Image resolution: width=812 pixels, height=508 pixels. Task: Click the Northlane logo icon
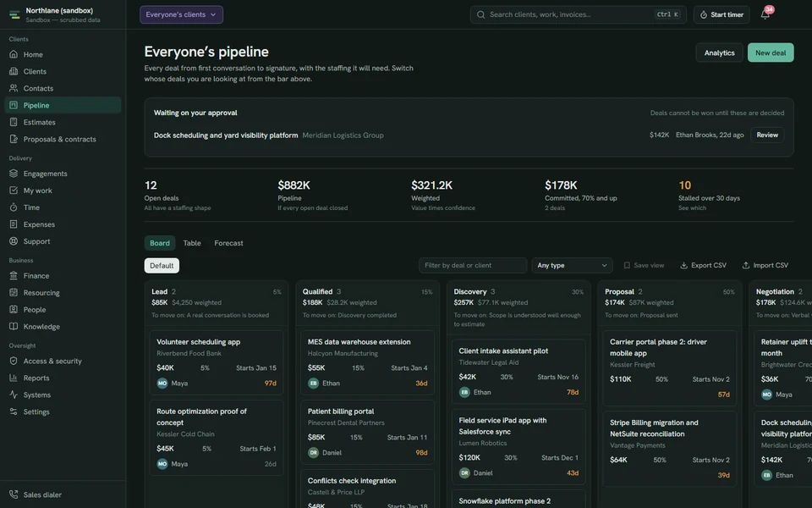[x=14, y=14]
